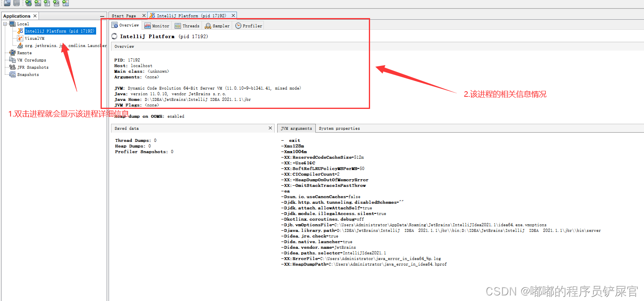Select IntelliJ Platform (pid 17192) in tree
This screenshot has width=644, height=301.
pyautogui.click(x=60, y=31)
